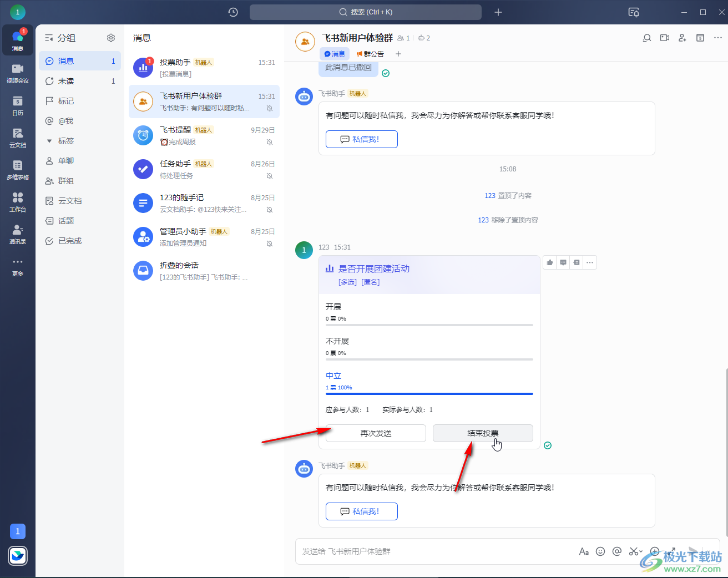Open the emoji picker in message box
This screenshot has width=728, height=578.
[x=600, y=551]
